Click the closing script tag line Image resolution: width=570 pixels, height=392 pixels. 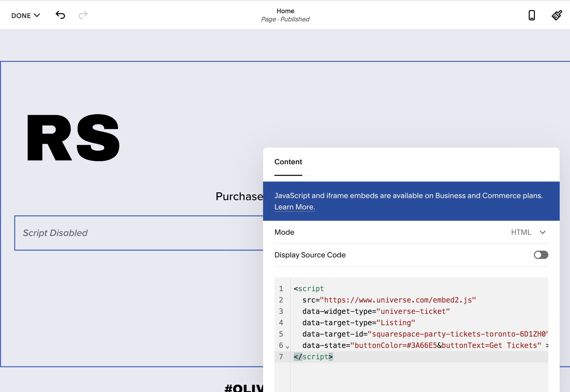coord(313,357)
